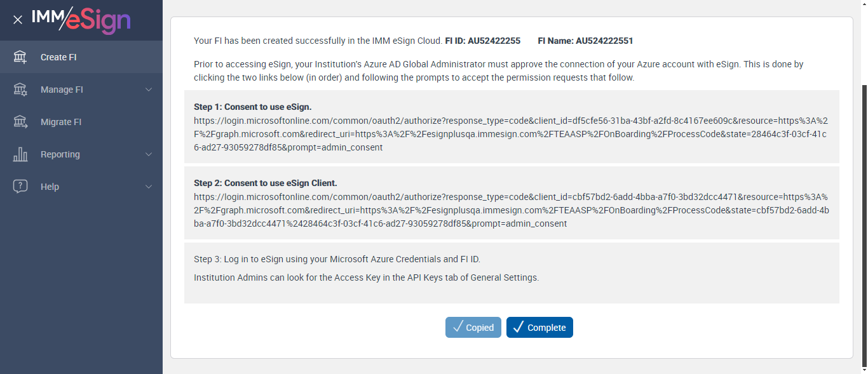
Task: Click the Step 3 login instructions box
Action: (x=511, y=272)
